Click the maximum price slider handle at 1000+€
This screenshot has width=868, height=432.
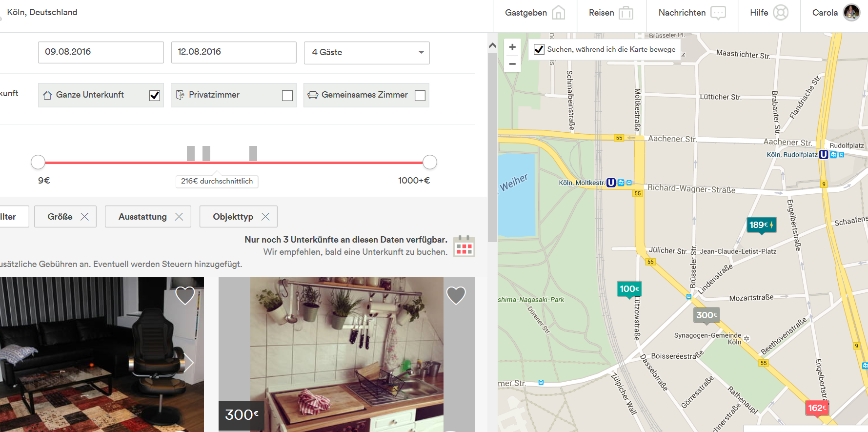click(x=430, y=162)
